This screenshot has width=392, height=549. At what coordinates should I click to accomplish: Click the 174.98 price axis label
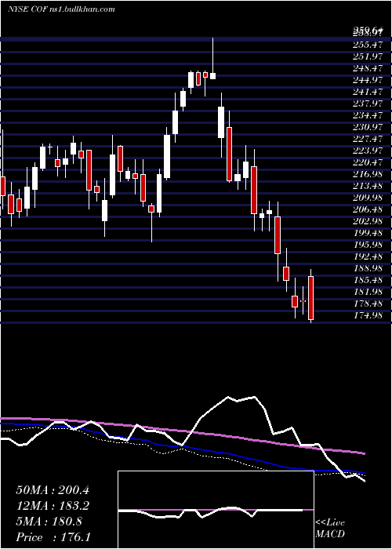click(x=367, y=315)
